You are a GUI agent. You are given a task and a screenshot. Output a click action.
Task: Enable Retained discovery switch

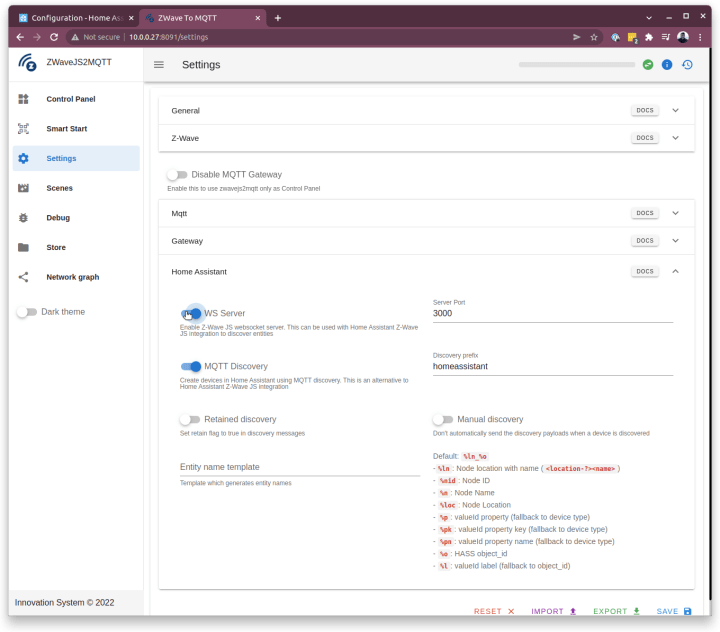click(x=190, y=419)
